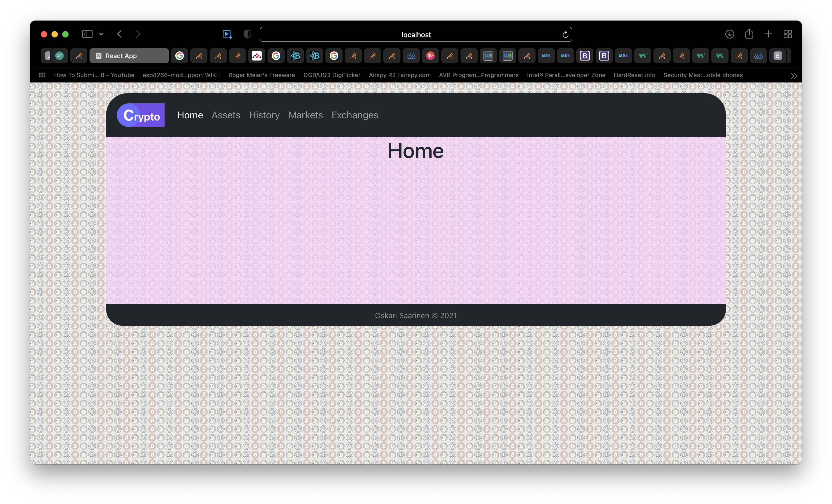Open the Exchanges nav link
832x504 pixels.
coord(355,115)
